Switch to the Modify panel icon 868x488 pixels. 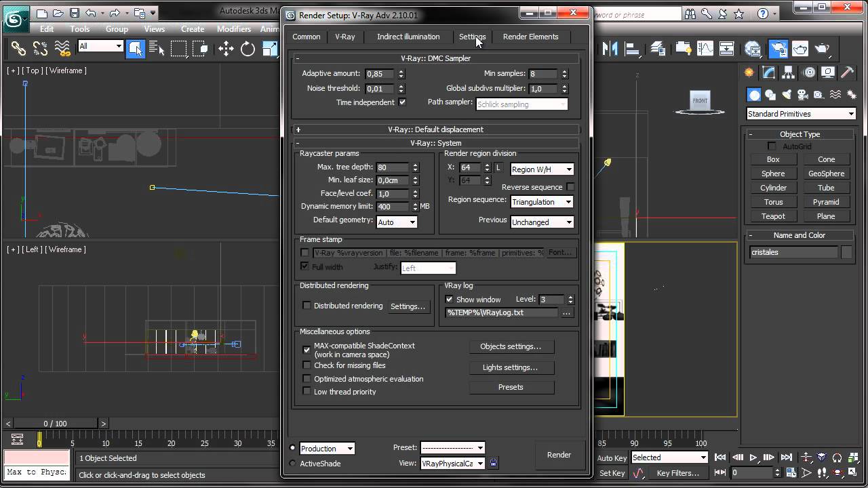click(x=769, y=73)
